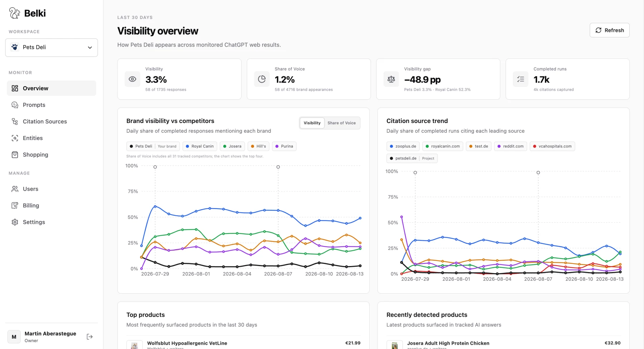
Task: Click the Recently detected products heading
Action: click(427, 315)
